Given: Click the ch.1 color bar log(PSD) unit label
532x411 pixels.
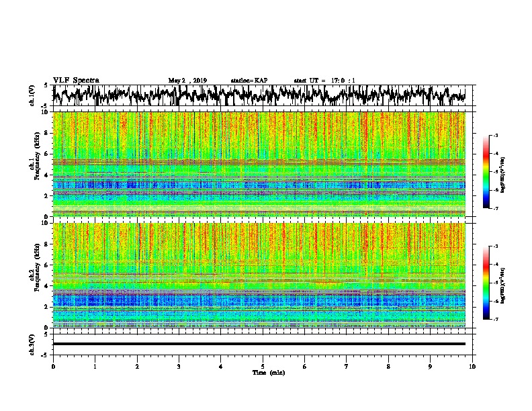Looking at the screenshot, I should [503, 175].
